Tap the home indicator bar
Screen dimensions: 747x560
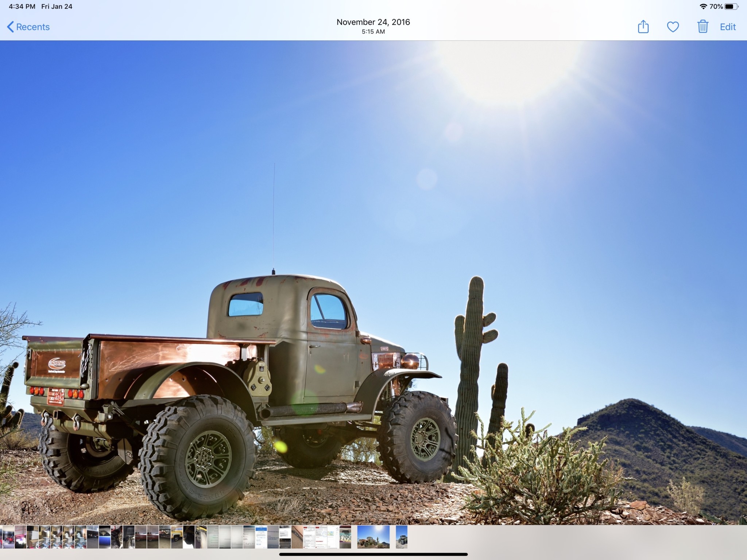click(373, 554)
